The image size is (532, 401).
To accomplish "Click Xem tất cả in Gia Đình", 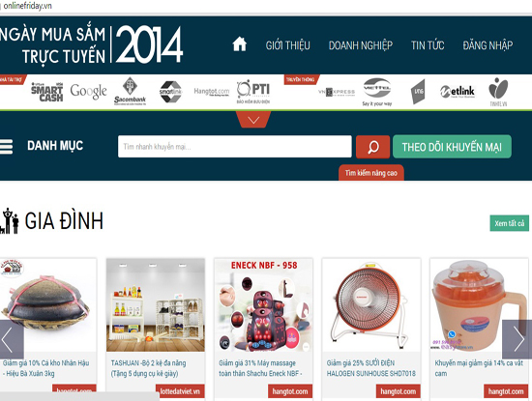I will (509, 223).
